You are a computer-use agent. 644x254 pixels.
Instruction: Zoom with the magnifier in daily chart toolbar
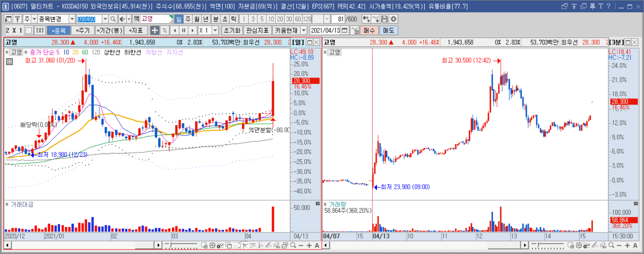coord(293,245)
